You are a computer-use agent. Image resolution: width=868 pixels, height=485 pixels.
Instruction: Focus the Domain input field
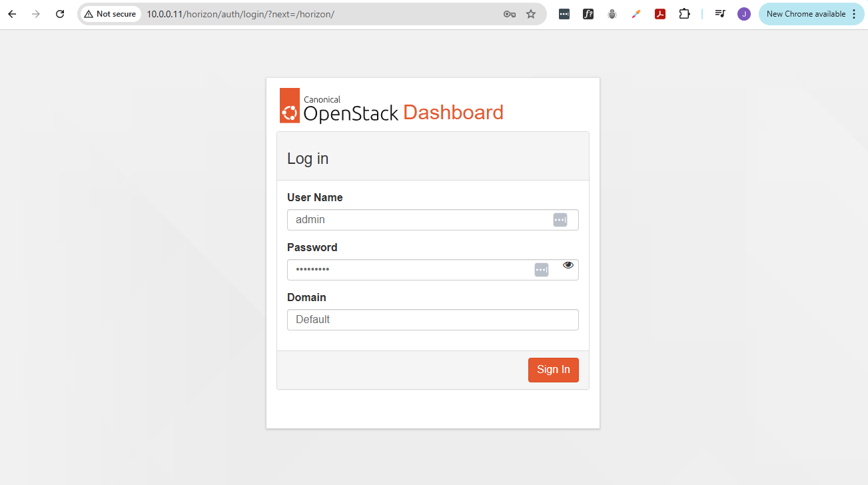click(432, 320)
